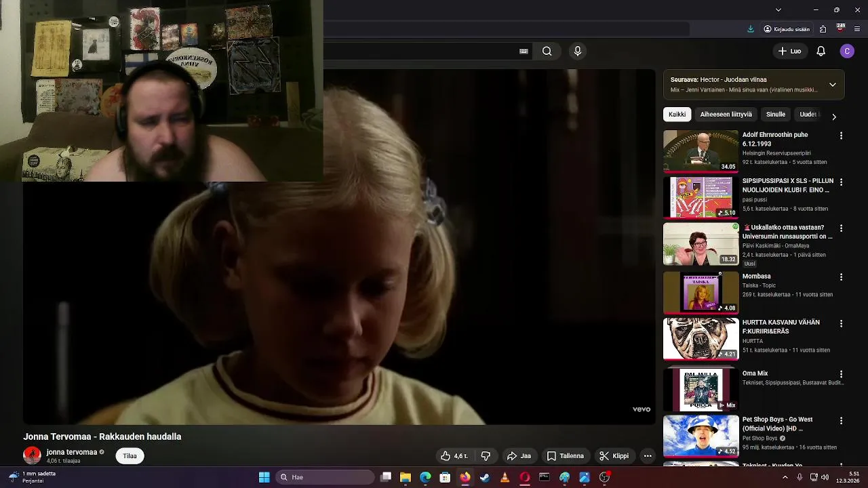
Task: Open Uskallatko ottaa vastaan video thumbnail
Action: pyautogui.click(x=701, y=243)
